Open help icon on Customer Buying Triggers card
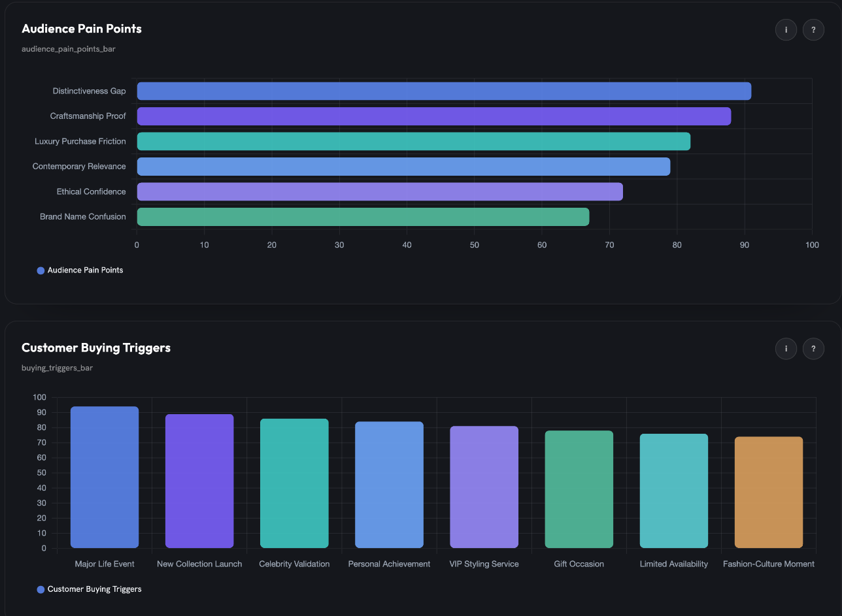The image size is (842, 616). coord(813,349)
